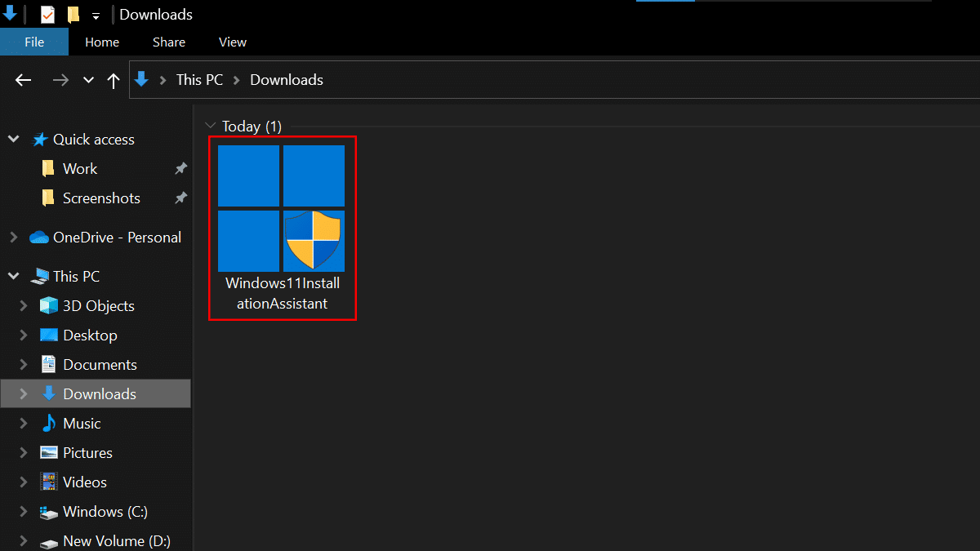980x551 pixels.
Task: Expand the OneDrive - Personal node
Action: pyautogui.click(x=14, y=238)
